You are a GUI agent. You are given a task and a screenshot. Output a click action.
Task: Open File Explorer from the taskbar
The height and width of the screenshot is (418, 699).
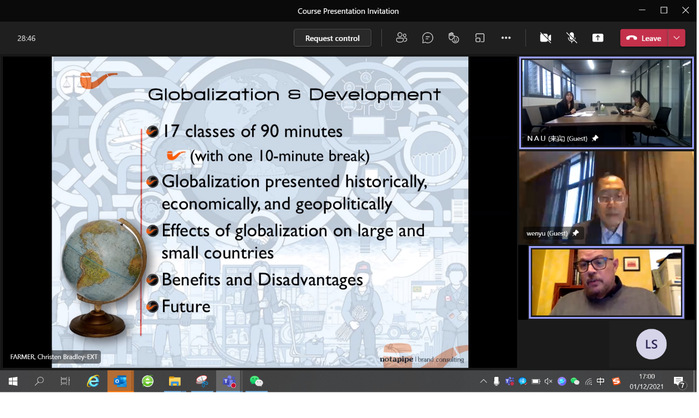(x=174, y=381)
